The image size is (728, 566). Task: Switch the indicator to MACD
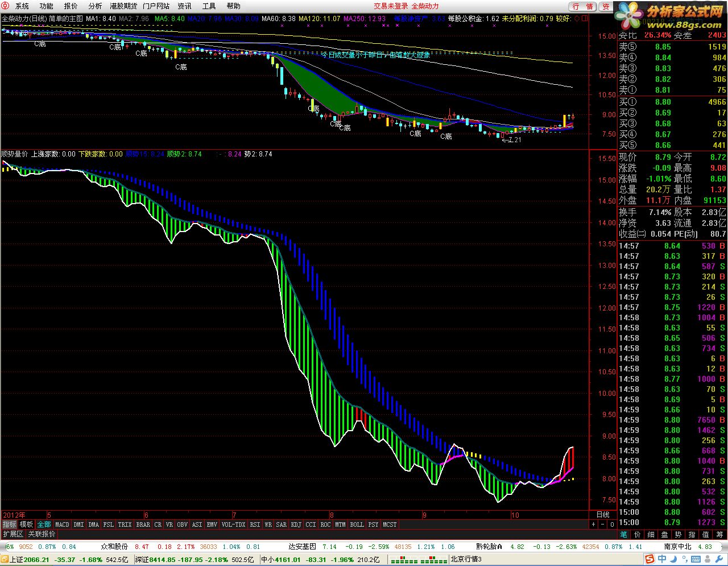62,524
